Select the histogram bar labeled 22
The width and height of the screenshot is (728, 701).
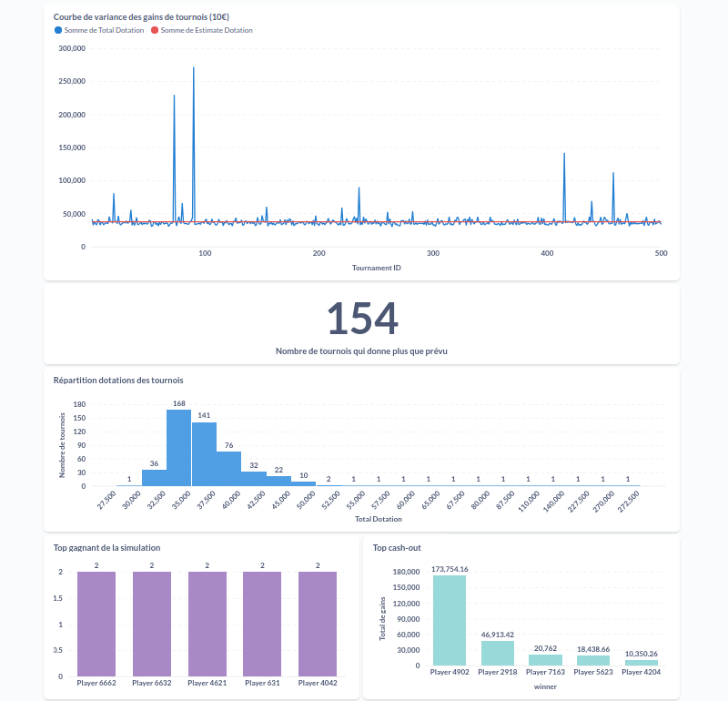coord(278,482)
